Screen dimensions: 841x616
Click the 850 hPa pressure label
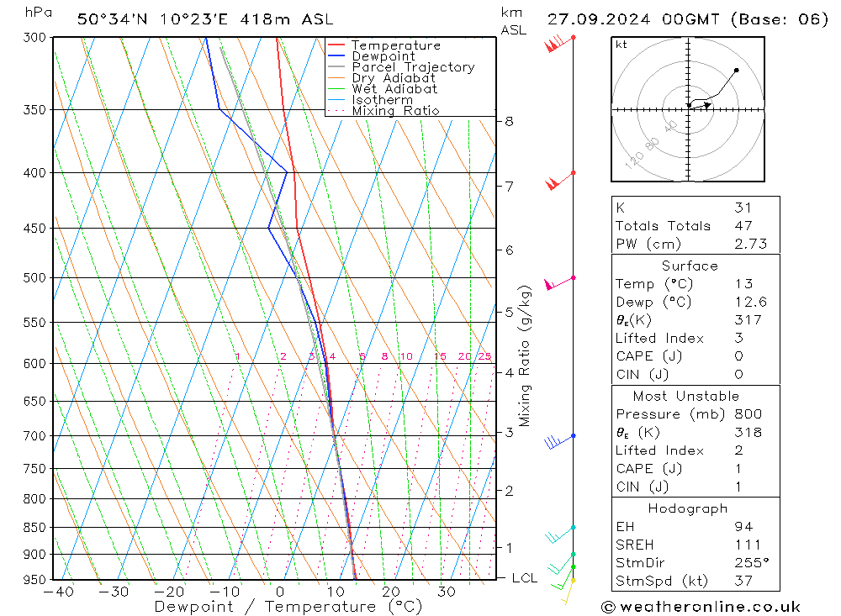click(34, 528)
